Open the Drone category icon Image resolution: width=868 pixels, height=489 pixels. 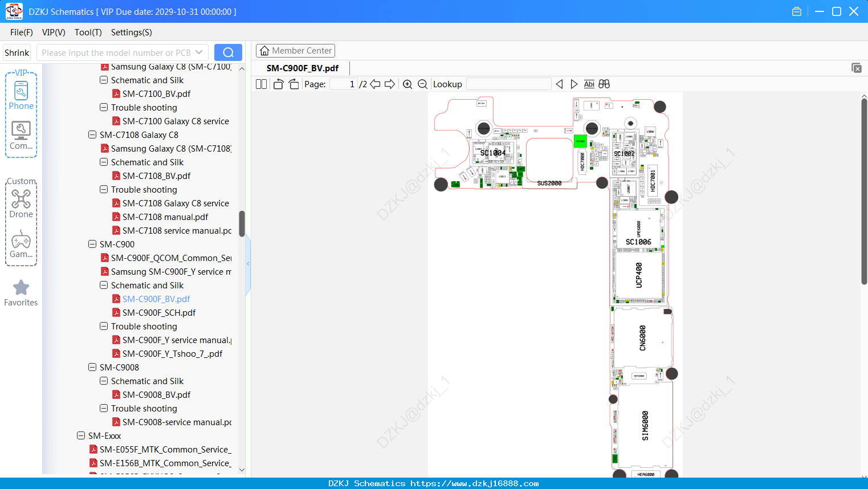coord(21,203)
